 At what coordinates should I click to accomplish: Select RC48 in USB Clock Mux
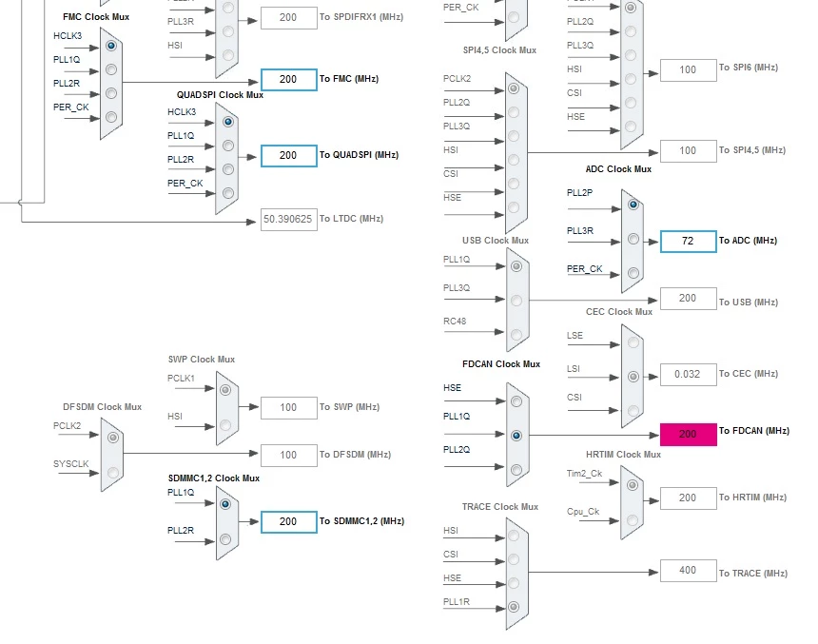coord(516,335)
